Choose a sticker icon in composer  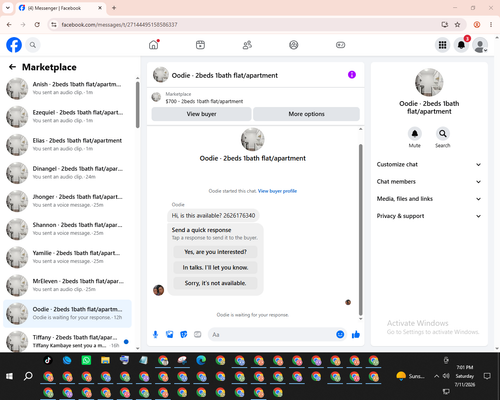(184, 334)
